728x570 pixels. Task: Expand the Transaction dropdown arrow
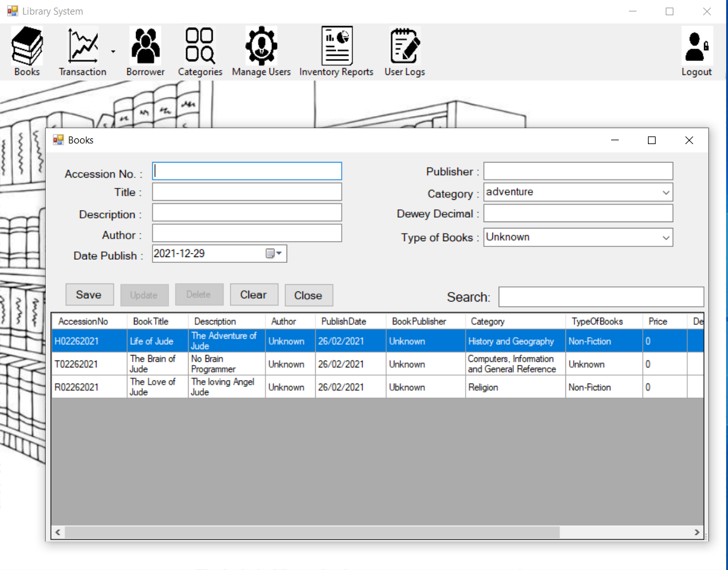pyautogui.click(x=113, y=52)
